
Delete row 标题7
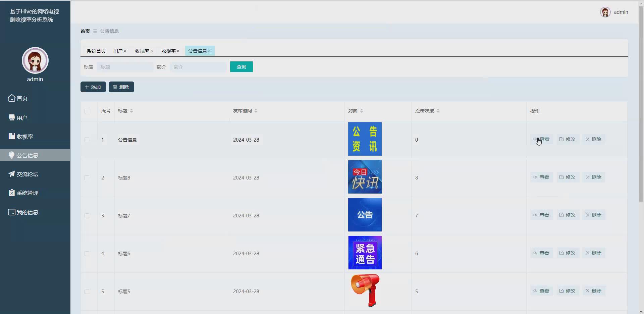click(x=594, y=215)
